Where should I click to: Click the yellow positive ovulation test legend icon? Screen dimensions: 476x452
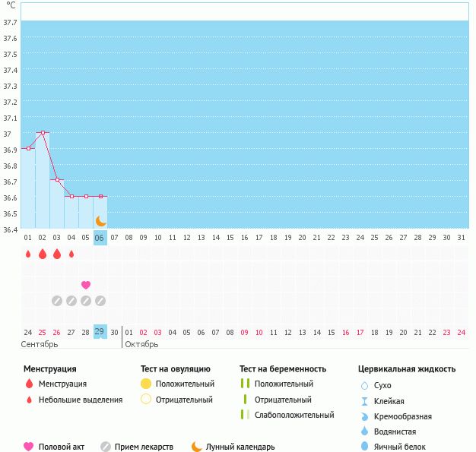(x=146, y=384)
